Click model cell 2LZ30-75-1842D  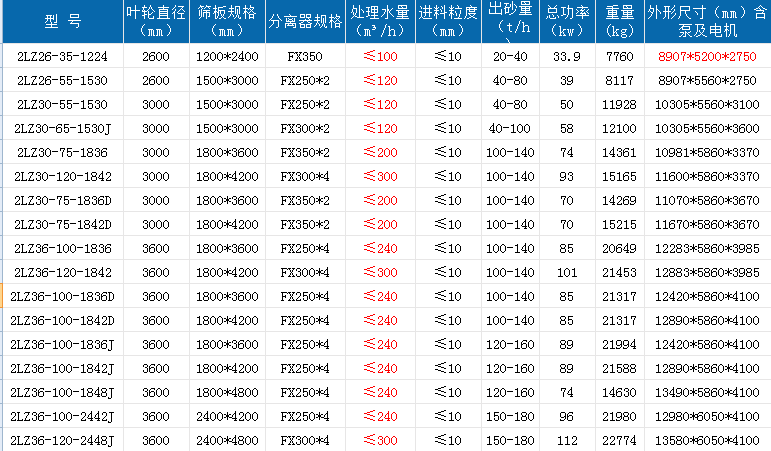pyautogui.click(x=63, y=224)
